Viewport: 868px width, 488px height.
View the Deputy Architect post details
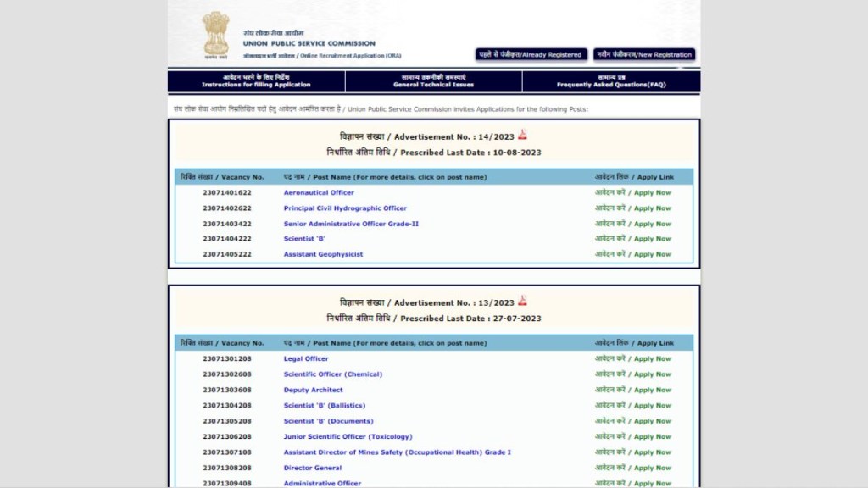tap(314, 391)
